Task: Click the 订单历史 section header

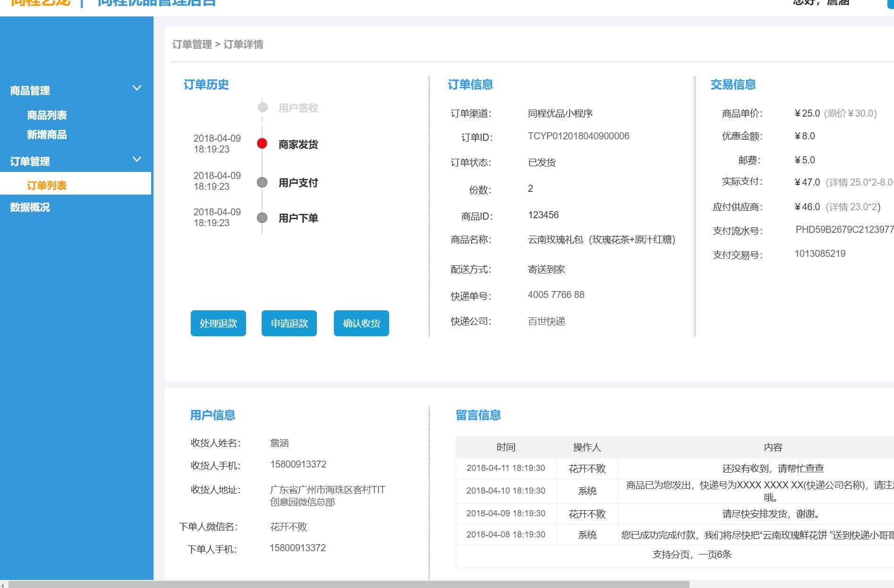Action: pos(206,85)
